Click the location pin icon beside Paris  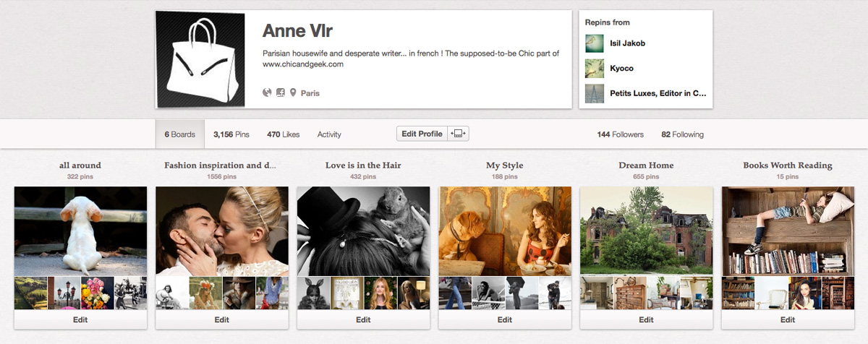pyautogui.click(x=294, y=93)
